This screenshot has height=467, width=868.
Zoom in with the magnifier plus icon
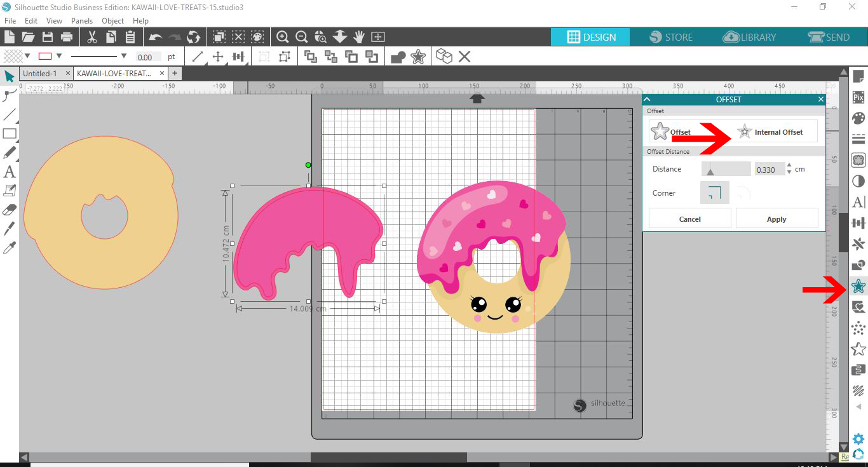[x=283, y=37]
